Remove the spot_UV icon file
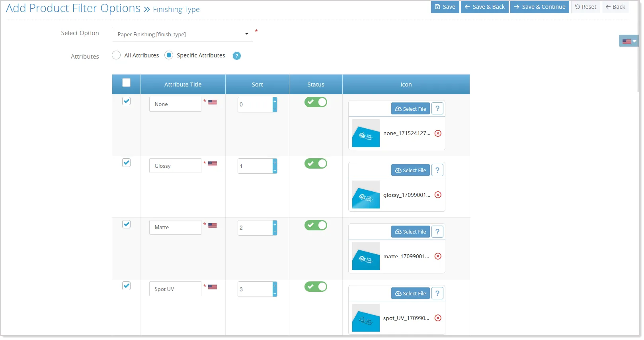This screenshot has width=644, height=340. 438,318
